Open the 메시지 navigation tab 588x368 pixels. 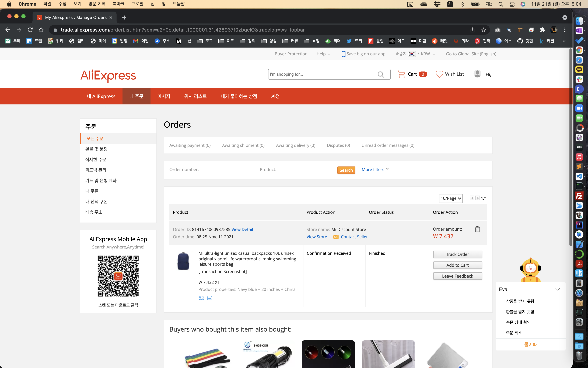click(164, 96)
